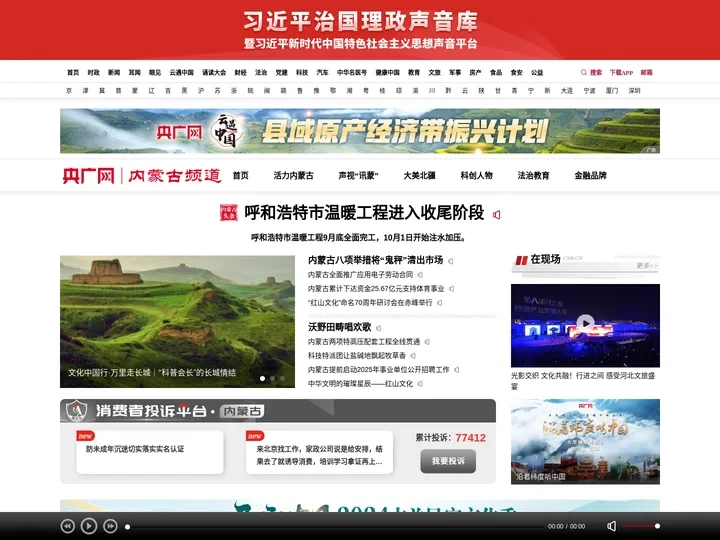Go to the 大美北疆 section
Image resolution: width=720 pixels, height=540 pixels.
coord(419,175)
